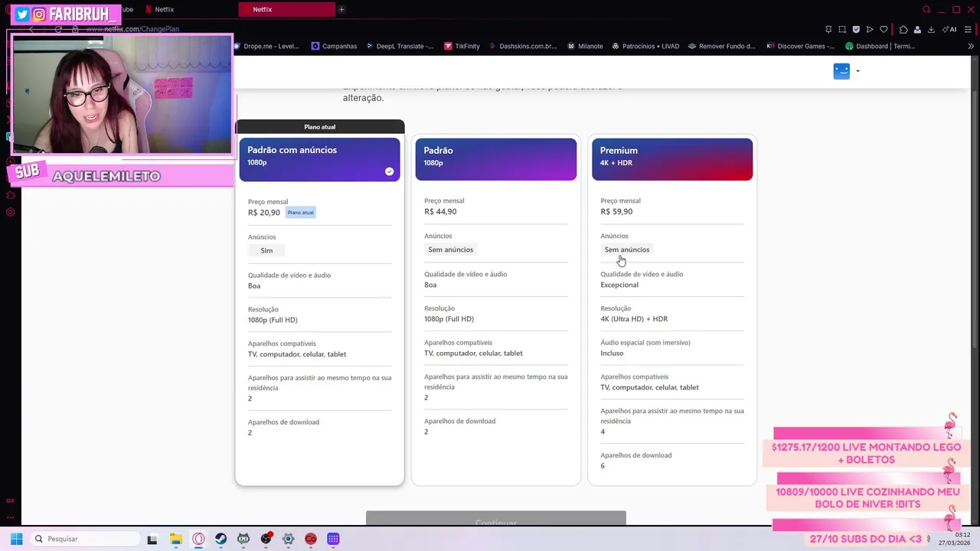Click the player play icon in toolbar
This screenshot has width=980, height=551.
[870, 29]
